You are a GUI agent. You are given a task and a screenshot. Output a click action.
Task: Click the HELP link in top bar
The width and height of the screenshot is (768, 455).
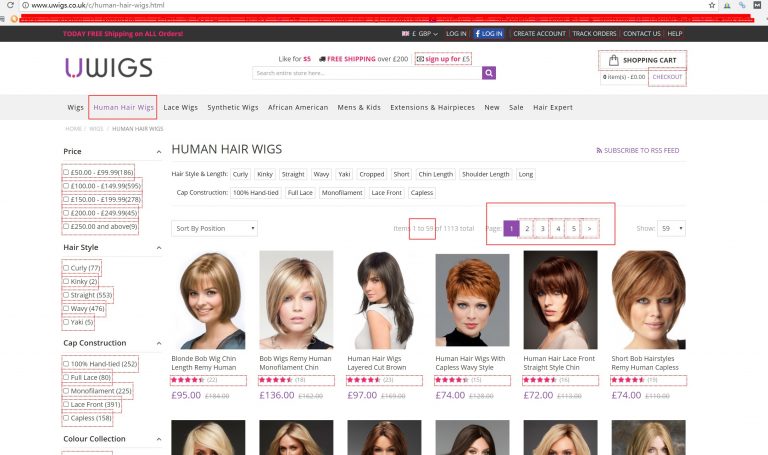tap(674, 34)
